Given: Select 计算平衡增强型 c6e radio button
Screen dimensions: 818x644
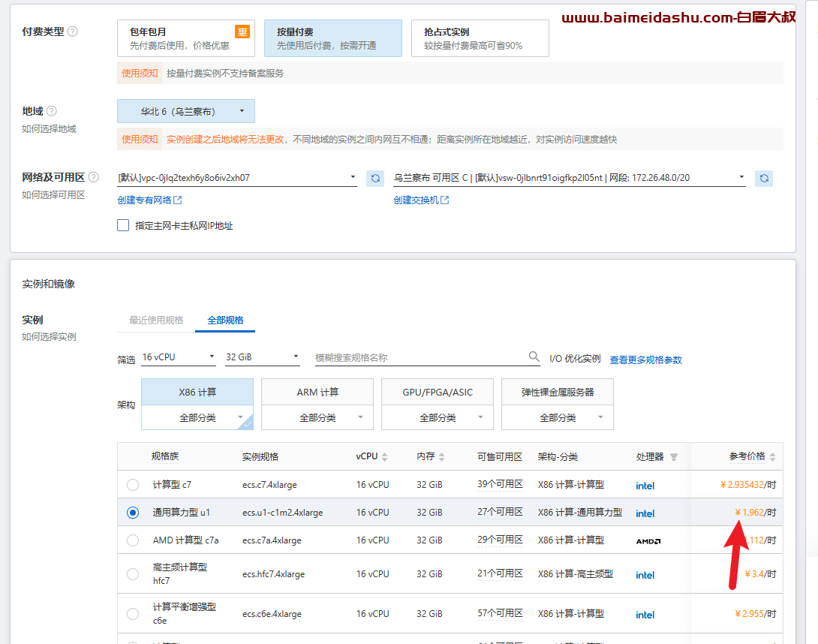Looking at the screenshot, I should click(133, 614).
